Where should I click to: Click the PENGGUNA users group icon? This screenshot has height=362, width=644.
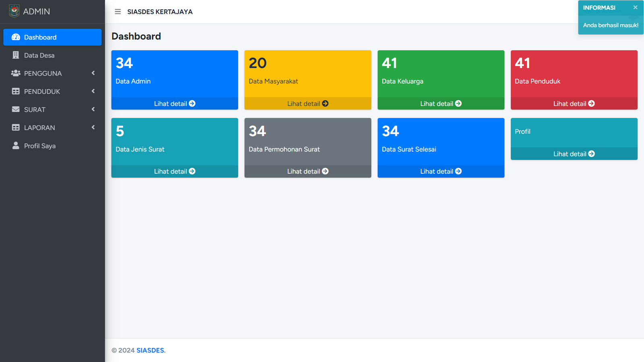tap(16, 73)
